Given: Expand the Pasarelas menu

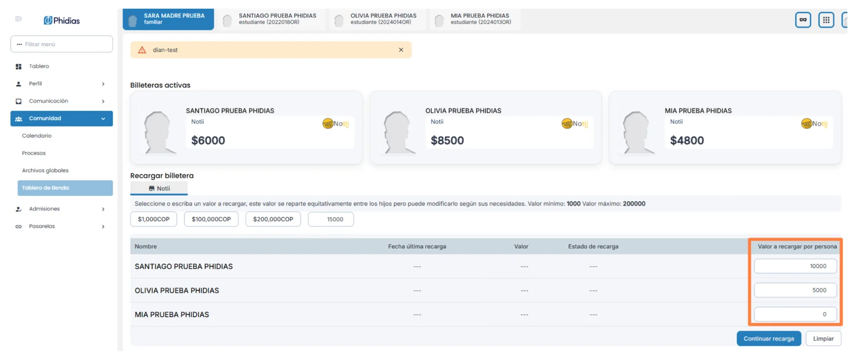Looking at the screenshot, I should pos(61,226).
